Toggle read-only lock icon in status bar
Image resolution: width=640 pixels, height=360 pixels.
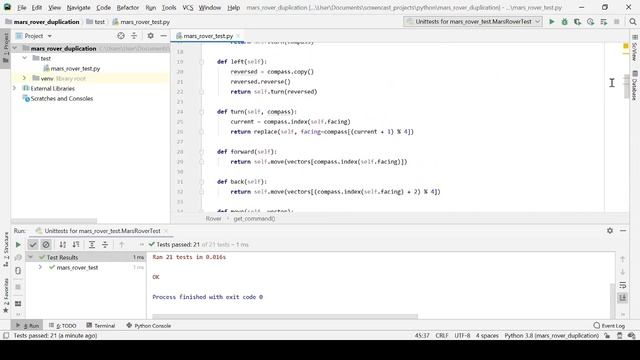coord(607,336)
